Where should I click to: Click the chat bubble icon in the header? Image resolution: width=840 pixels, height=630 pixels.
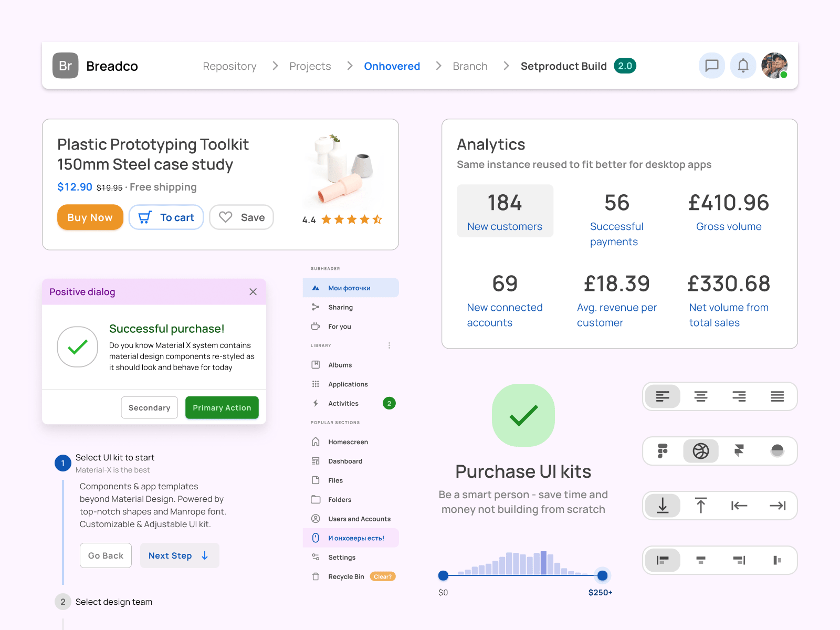(711, 65)
